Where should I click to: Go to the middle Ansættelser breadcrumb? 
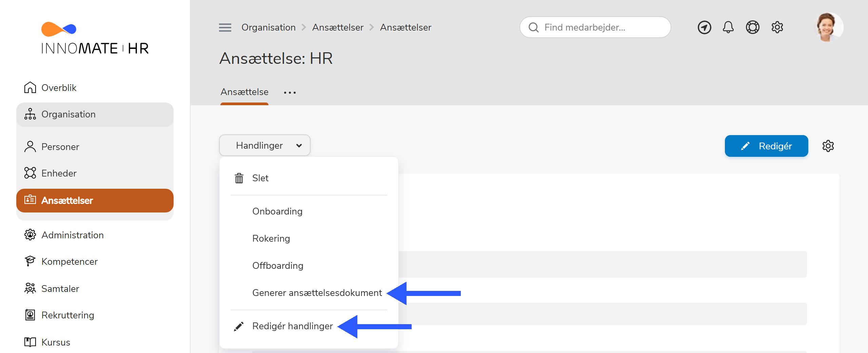[x=338, y=27]
